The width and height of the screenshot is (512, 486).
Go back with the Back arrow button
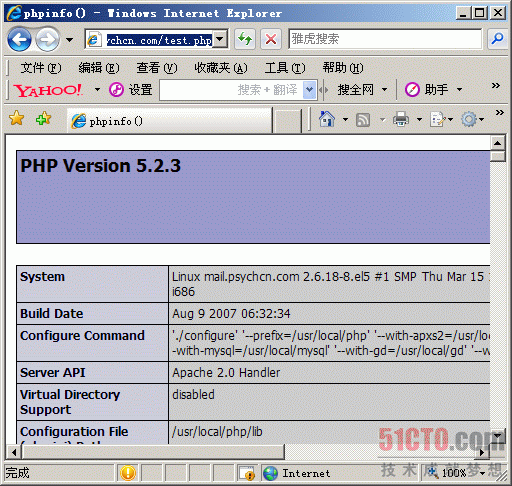tap(19, 39)
